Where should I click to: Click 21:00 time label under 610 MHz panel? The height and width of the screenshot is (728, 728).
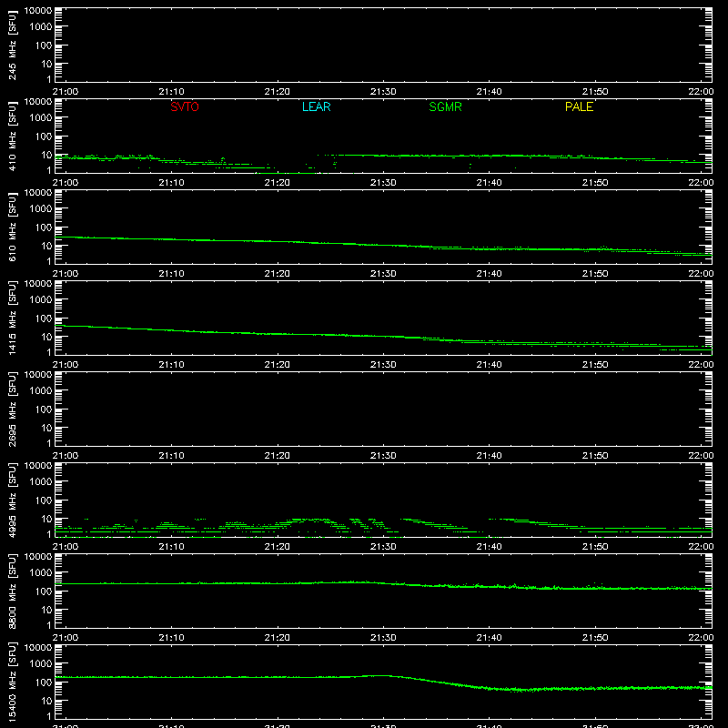66,274
